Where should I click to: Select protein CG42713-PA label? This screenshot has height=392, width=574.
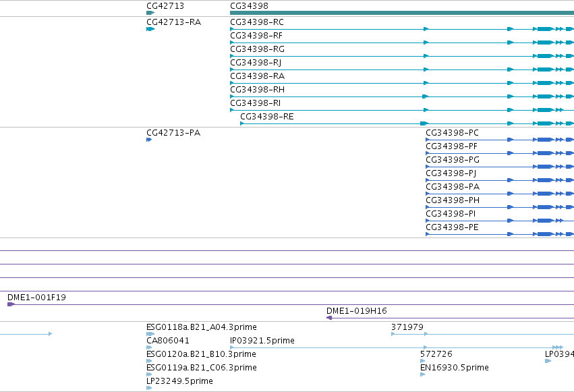tap(173, 133)
